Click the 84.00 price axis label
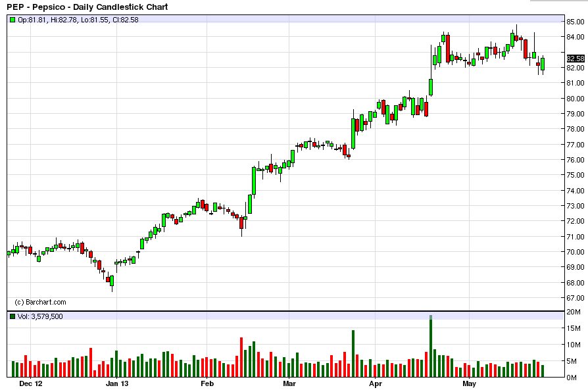This screenshot has width=588, height=392. (576, 37)
